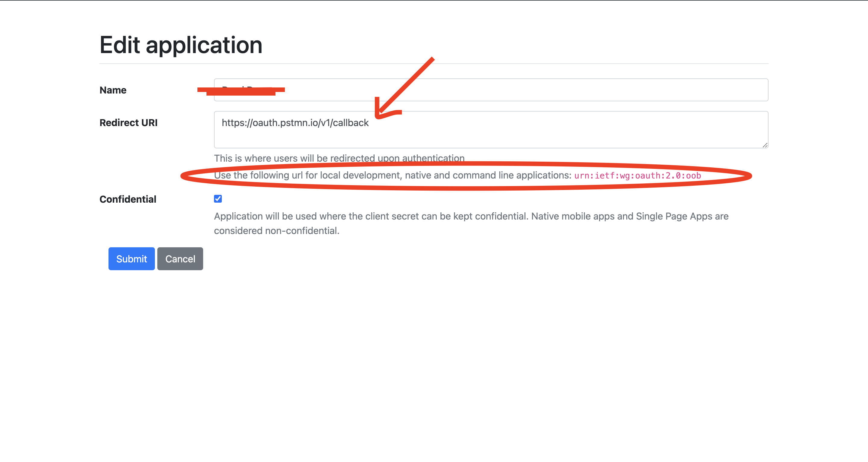Toggle the Confidential checkbox

coord(218,199)
